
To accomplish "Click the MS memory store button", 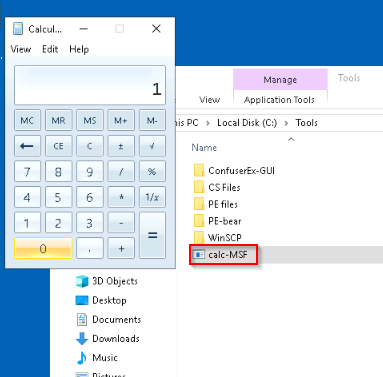I will [90, 120].
